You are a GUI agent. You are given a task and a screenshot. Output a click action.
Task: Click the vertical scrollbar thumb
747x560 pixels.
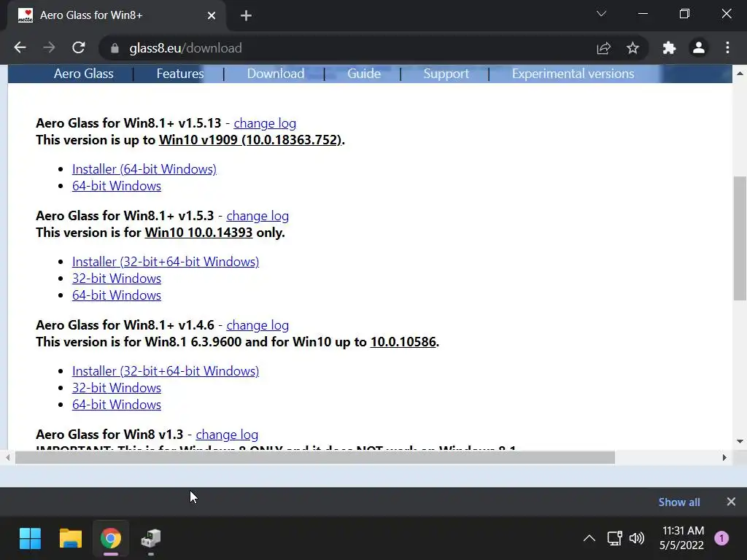[x=740, y=238]
